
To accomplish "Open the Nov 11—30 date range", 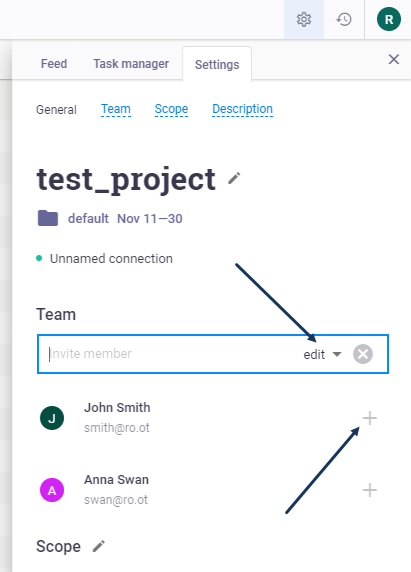I will (150, 219).
